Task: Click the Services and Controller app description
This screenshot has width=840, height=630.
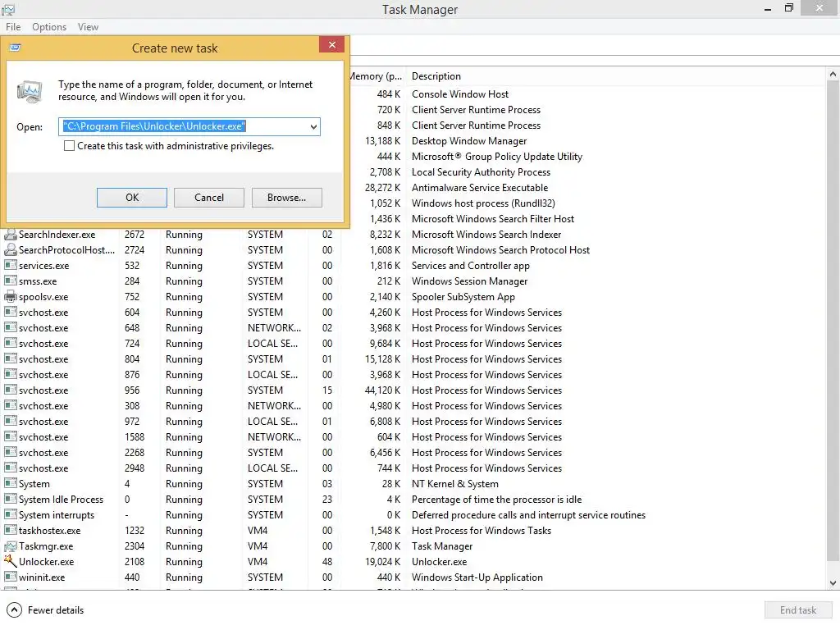Action: coord(470,266)
